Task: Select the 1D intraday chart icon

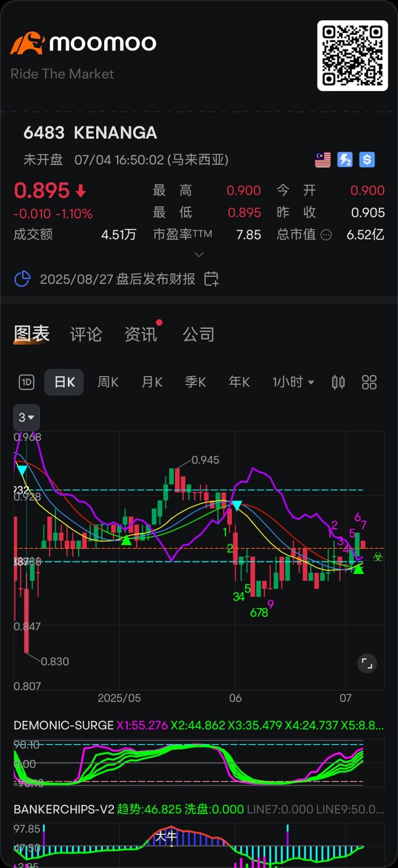Action: [x=27, y=382]
